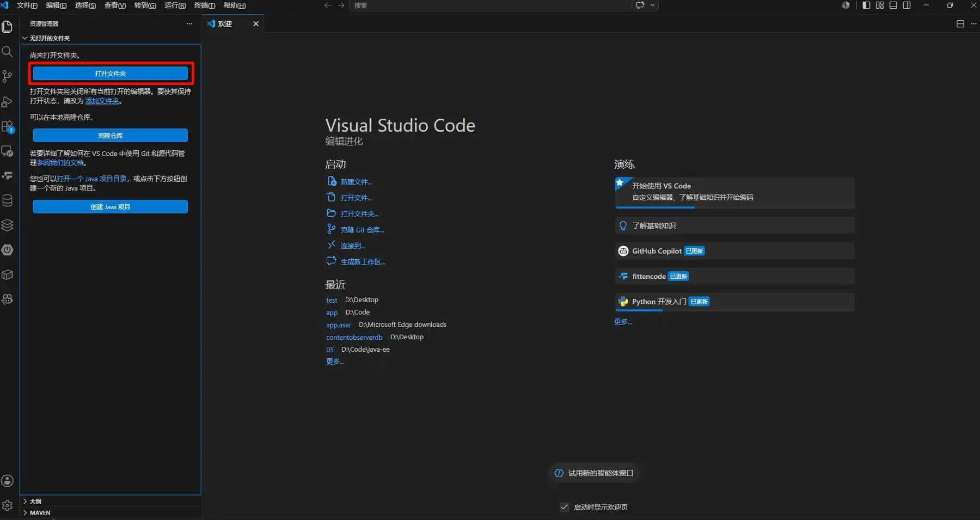Toggle the bottom panel visibility
The height and width of the screenshot is (520, 980).
893,5
